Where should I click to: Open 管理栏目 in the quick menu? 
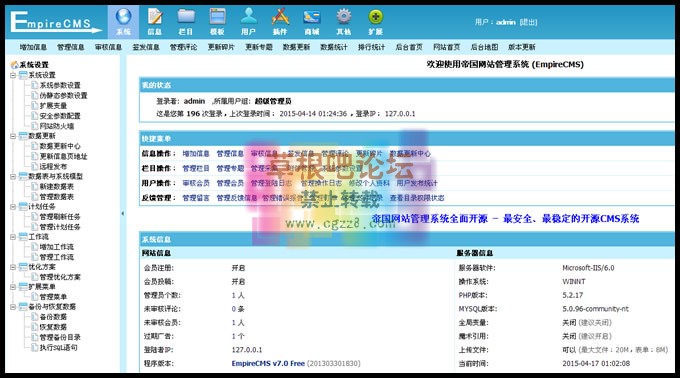pos(196,168)
